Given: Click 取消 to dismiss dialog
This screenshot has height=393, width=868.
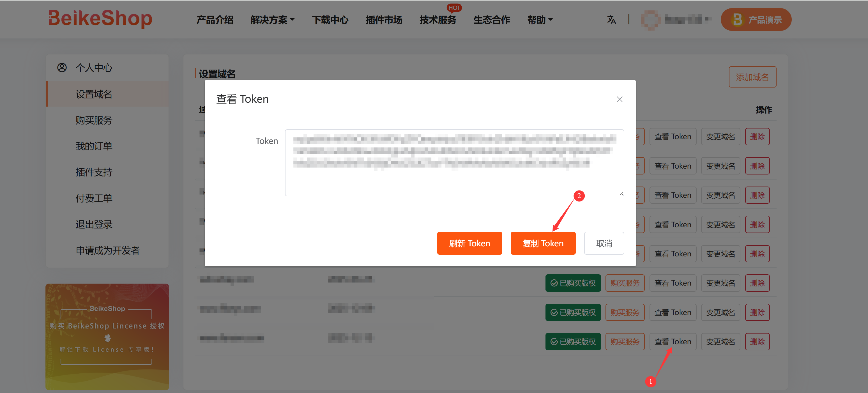Looking at the screenshot, I should 604,243.
